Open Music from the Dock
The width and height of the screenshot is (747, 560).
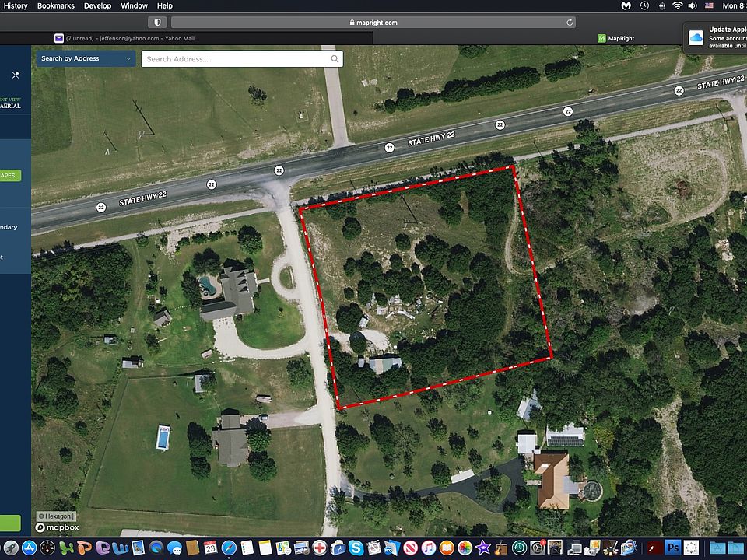429,548
